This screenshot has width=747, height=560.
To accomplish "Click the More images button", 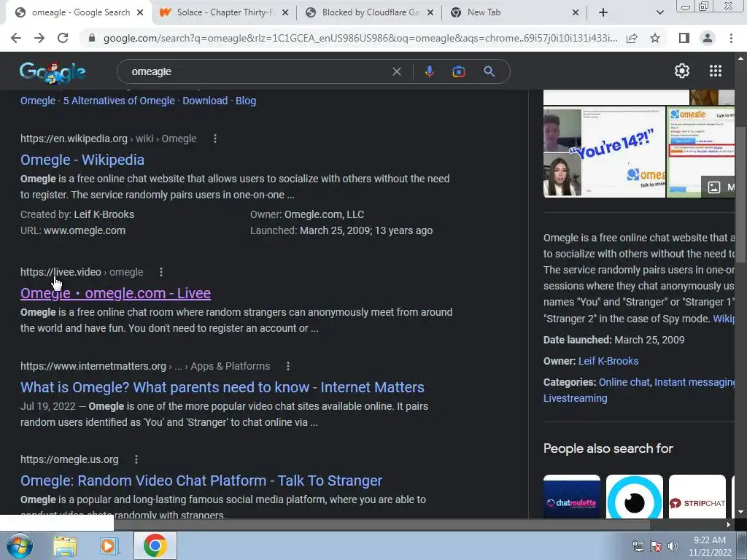I will click(718, 187).
